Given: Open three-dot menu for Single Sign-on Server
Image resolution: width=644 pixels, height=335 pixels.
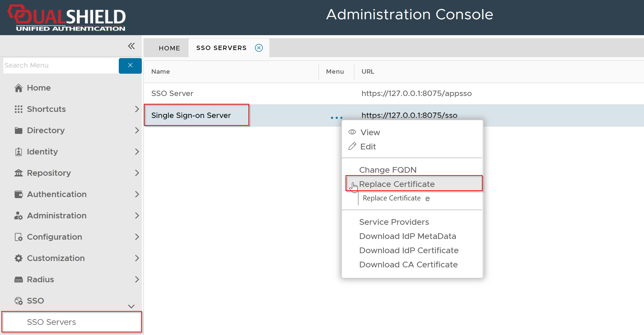Looking at the screenshot, I should coord(336,118).
